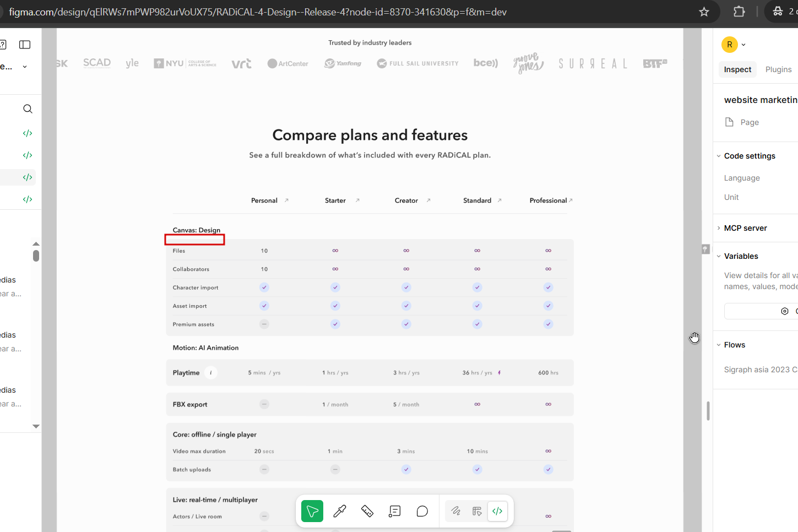The width and height of the screenshot is (798, 532).
Task: Select the Annotate tool
Action: tap(395, 511)
